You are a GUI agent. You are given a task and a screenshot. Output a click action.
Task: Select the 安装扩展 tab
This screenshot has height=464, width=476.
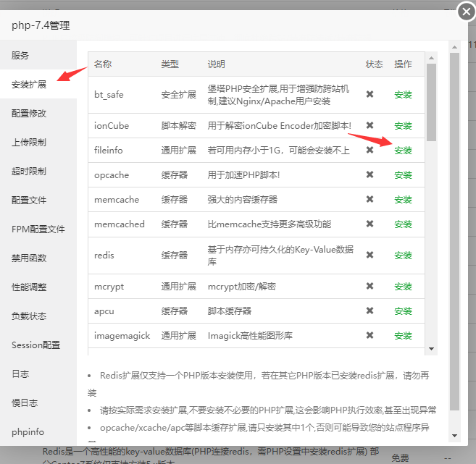tap(38, 84)
